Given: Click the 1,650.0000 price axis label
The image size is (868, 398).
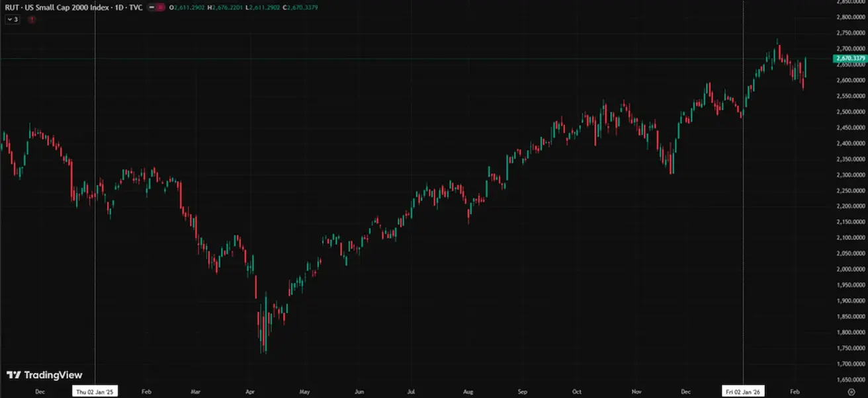Looking at the screenshot, I should click(x=850, y=379).
